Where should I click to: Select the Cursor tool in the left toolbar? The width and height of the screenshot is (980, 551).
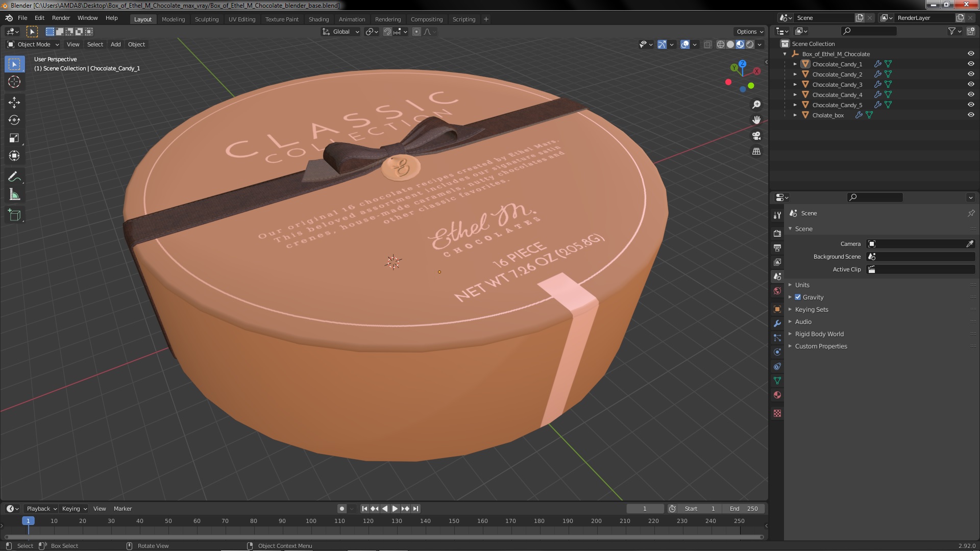click(14, 82)
